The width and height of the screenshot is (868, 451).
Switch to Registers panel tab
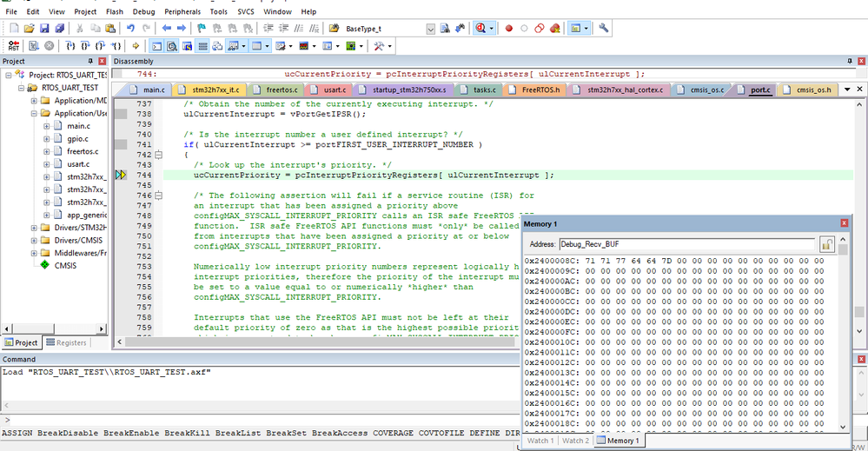66,342
